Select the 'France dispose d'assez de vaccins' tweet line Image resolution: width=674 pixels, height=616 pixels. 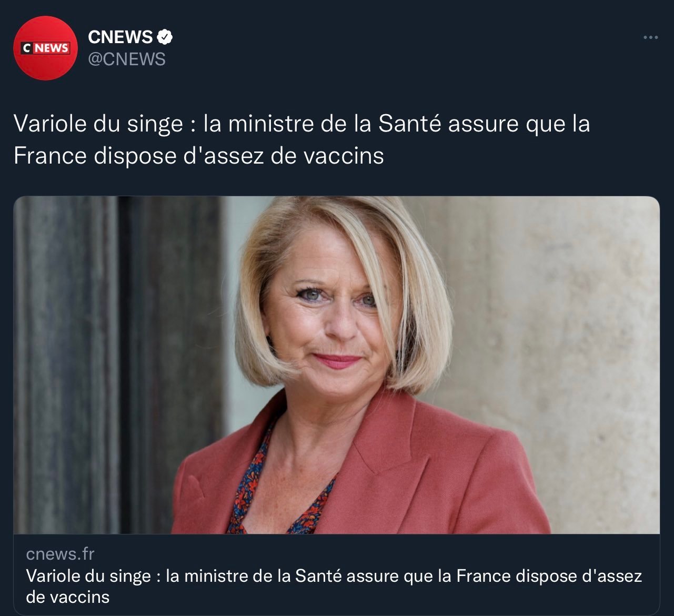pos(198,156)
